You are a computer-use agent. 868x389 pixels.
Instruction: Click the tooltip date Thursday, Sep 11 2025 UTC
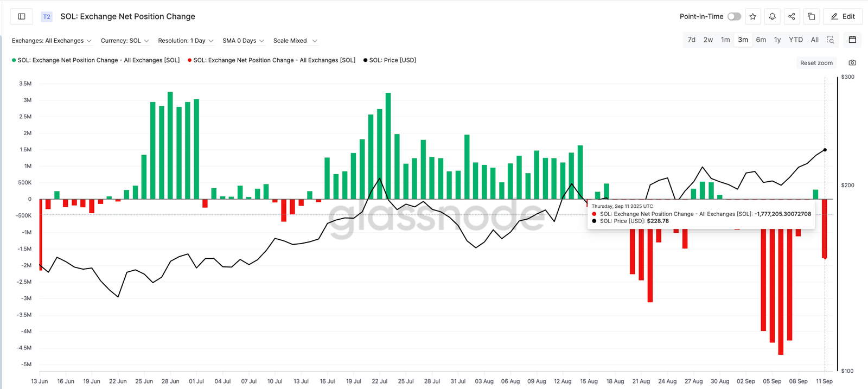tap(622, 206)
